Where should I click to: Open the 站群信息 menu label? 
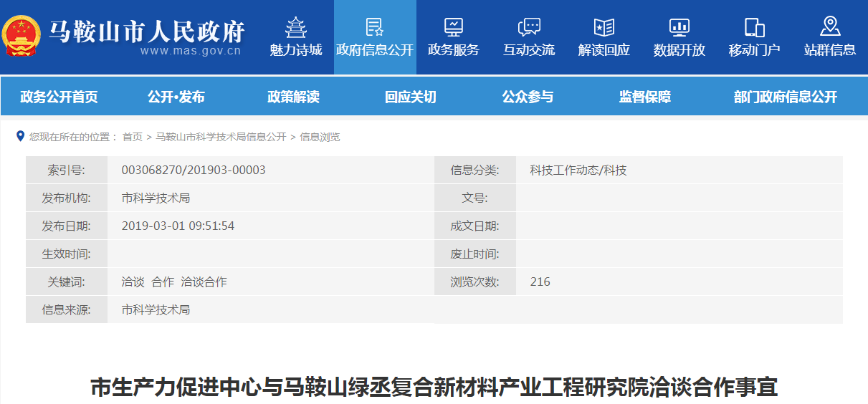[x=830, y=50]
